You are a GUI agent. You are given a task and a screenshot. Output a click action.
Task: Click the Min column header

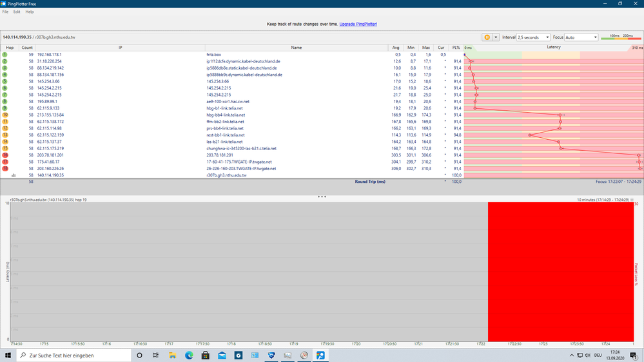pyautogui.click(x=411, y=48)
